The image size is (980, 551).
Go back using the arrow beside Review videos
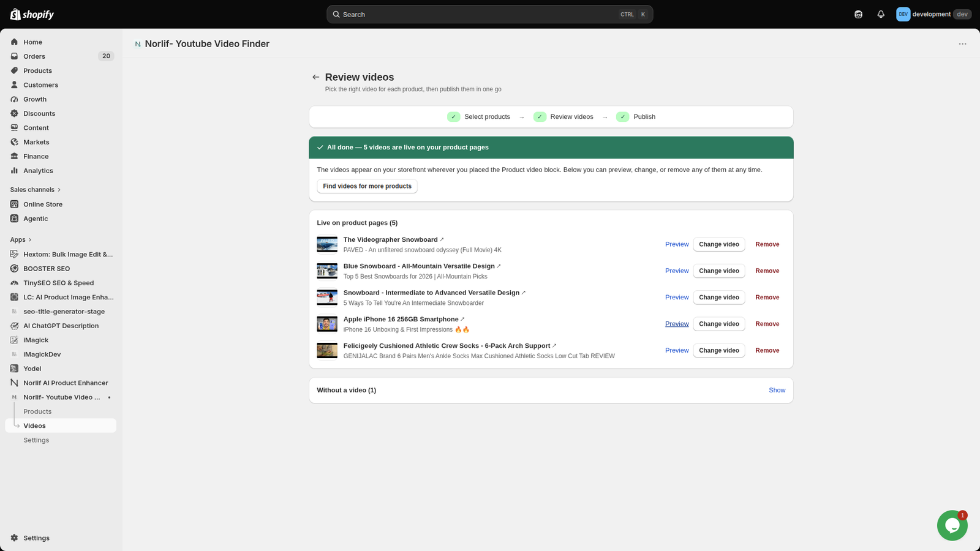coord(315,77)
